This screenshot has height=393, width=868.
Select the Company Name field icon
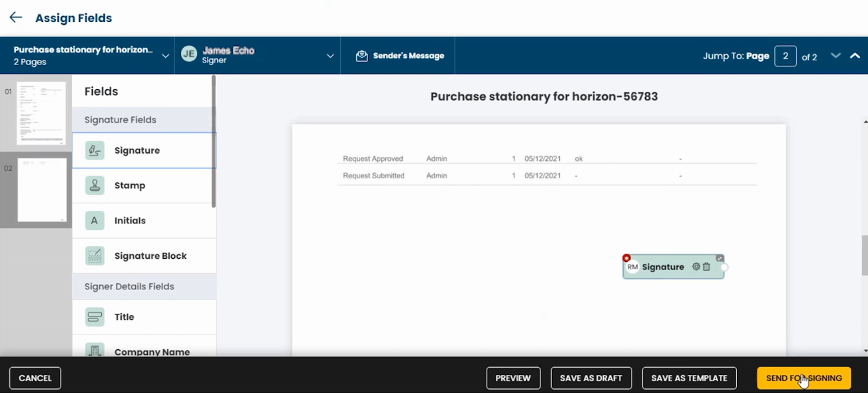click(x=94, y=351)
